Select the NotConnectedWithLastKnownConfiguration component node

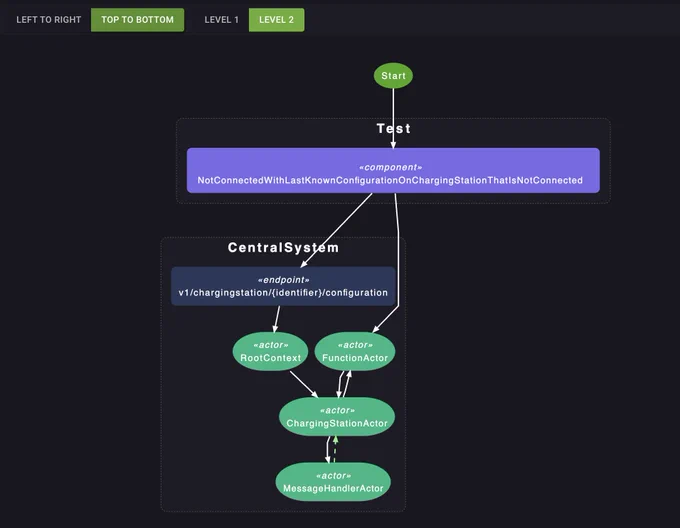(393, 170)
